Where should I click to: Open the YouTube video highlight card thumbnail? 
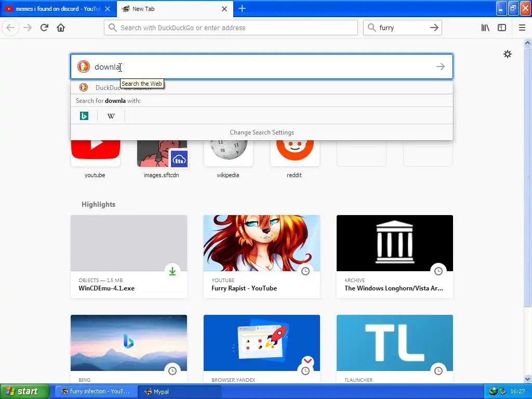click(x=262, y=243)
